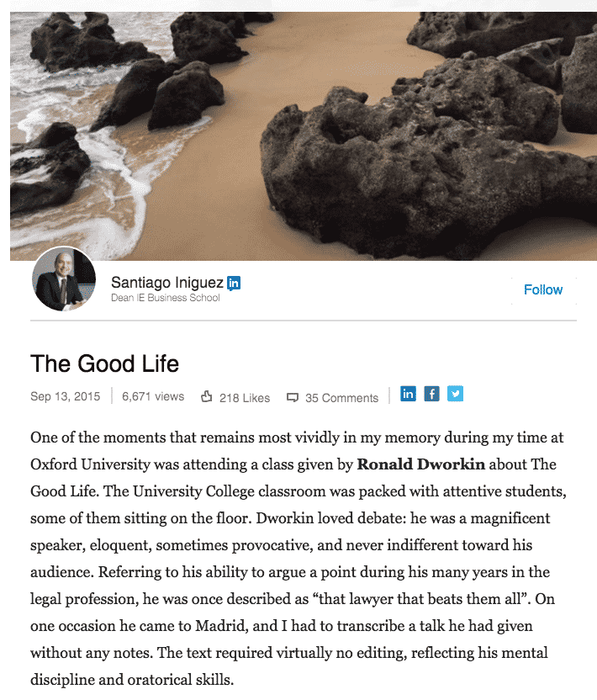Open the 218 Likes count

click(x=245, y=398)
